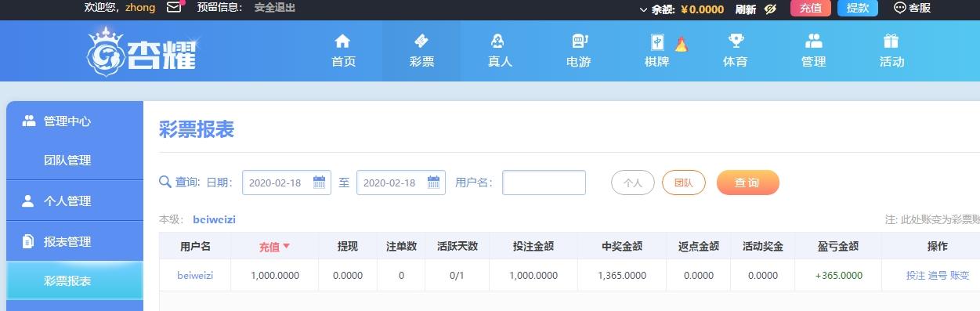Screen dimensions: 980x311
Task: Sort by 充值 column arrow
Action: [287, 246]
